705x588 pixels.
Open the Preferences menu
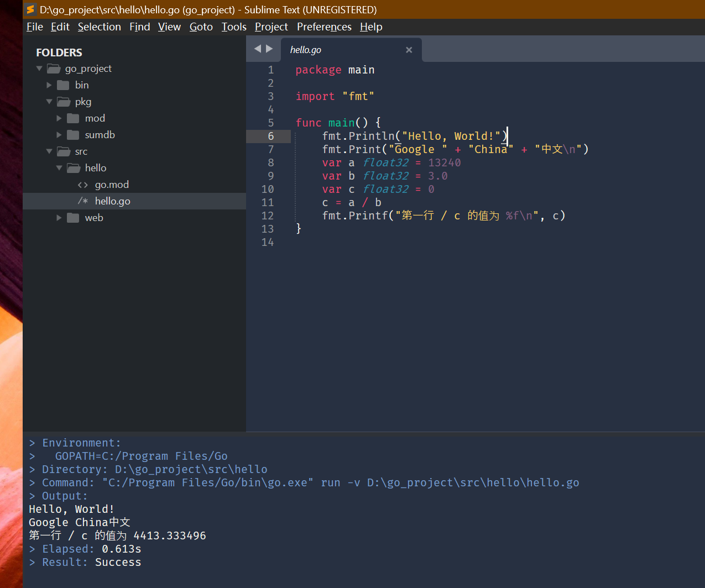(324, 27)
